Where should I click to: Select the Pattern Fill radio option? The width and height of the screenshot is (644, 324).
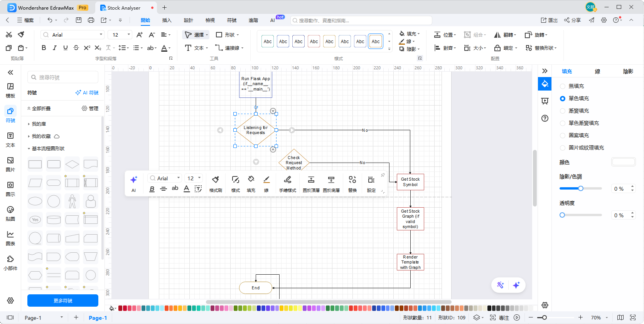pos(563,136)
